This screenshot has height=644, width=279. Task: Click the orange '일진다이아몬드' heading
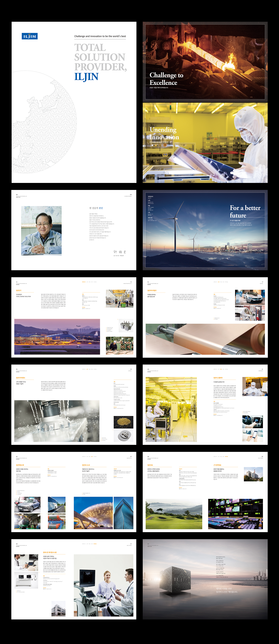(21, 378)
